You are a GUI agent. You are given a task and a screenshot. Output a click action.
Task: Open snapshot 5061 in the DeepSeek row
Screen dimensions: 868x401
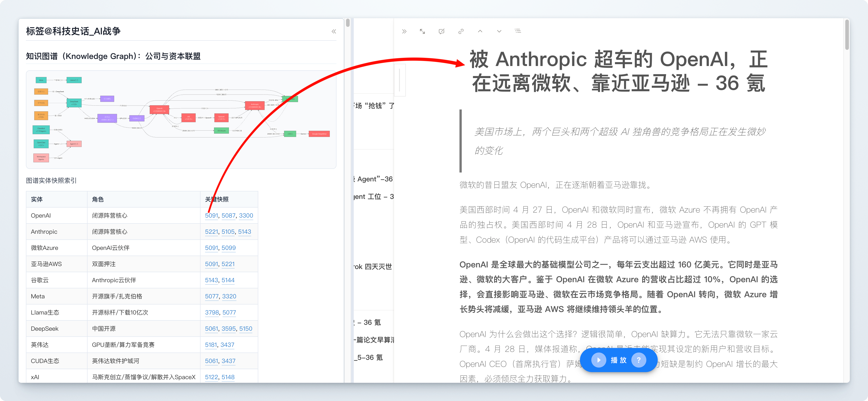tap(212, 329)
